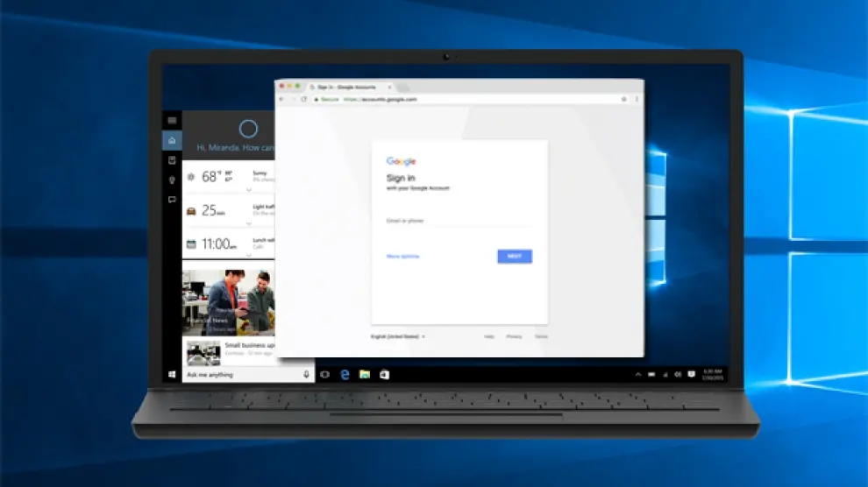Open Cortana hamburger menu

point(172,120)
